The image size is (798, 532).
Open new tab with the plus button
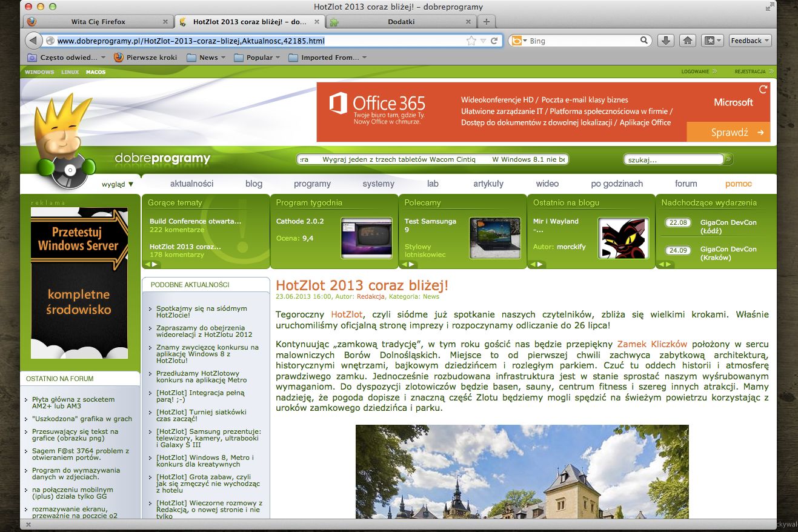coord(486,22)
